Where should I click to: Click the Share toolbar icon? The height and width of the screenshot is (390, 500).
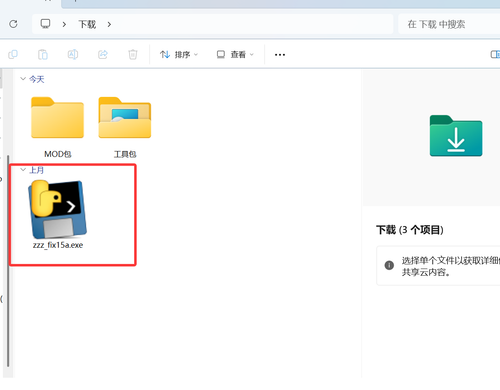[103, 54]
